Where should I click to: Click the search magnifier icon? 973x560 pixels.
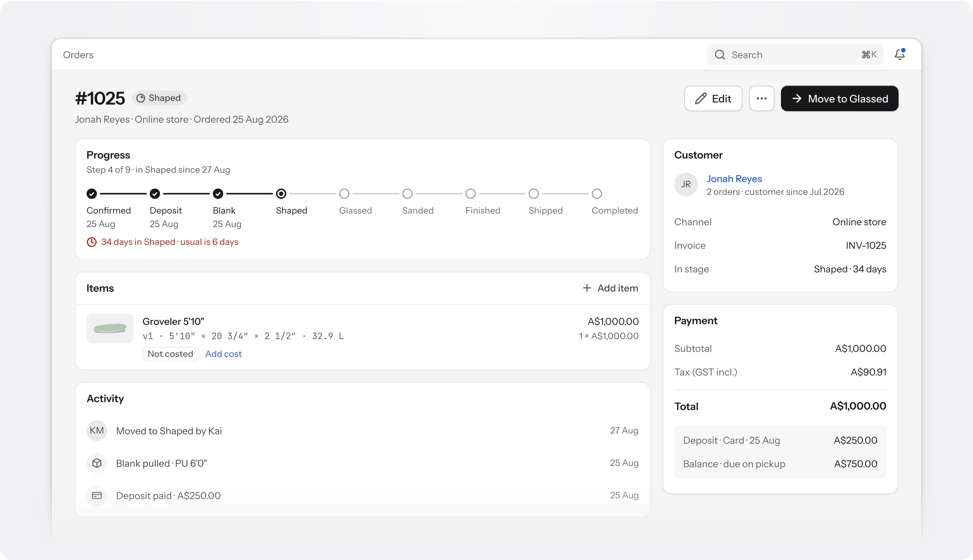point(720,55)
